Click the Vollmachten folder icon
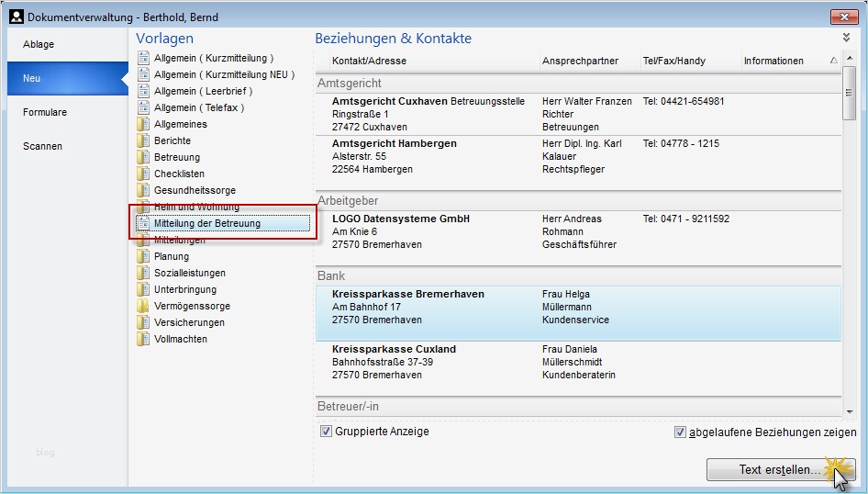 (143, 339)
